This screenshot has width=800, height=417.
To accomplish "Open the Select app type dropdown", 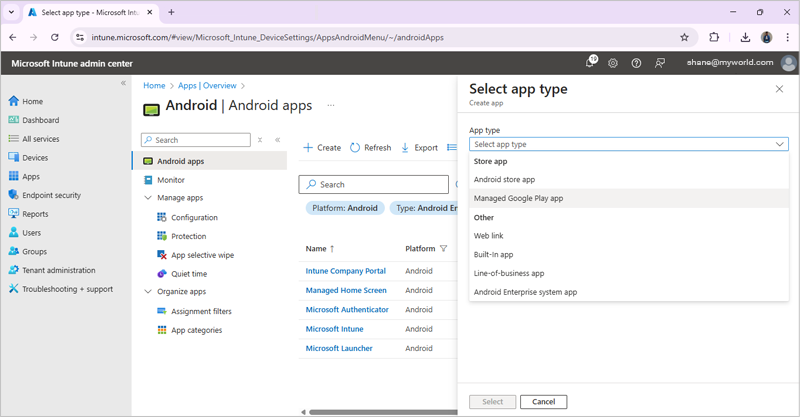I will [628, 144].
